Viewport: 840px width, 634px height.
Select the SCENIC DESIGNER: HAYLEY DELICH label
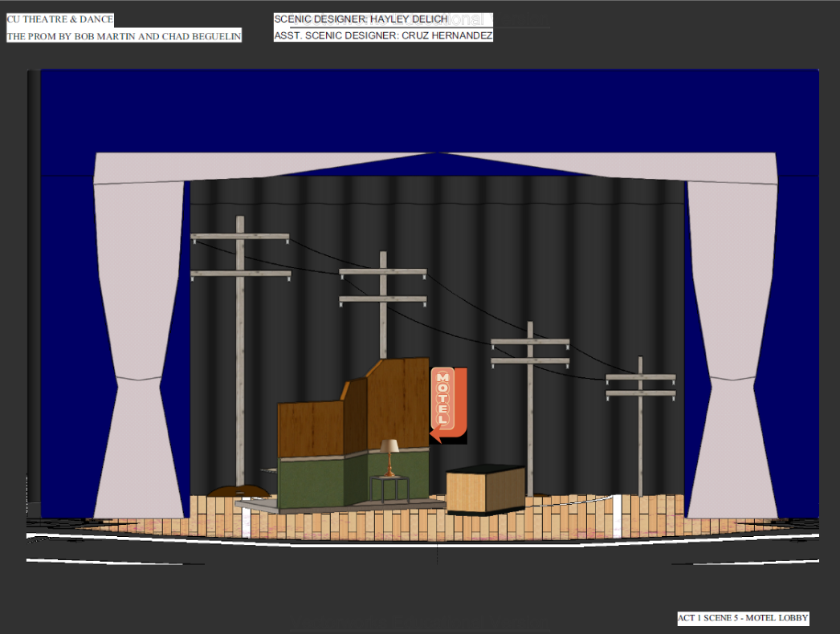click(359, 20)
